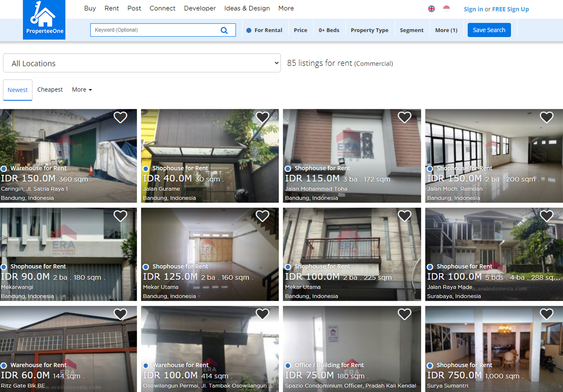This screenshot has width=563, height=392.
Task: Switch language with the UK flag
Action: (x=432, y=9)
